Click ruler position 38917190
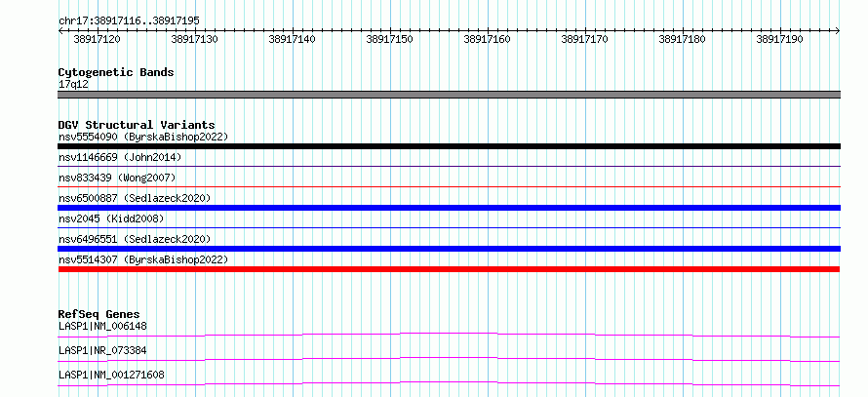Screen dimensions: 868x397 click(779, 39)
